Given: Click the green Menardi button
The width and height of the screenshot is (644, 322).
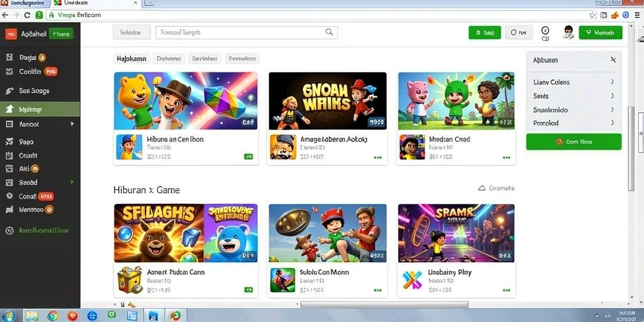Looking at the screenshot, I should pyautogui.click(x=601, y=33).
